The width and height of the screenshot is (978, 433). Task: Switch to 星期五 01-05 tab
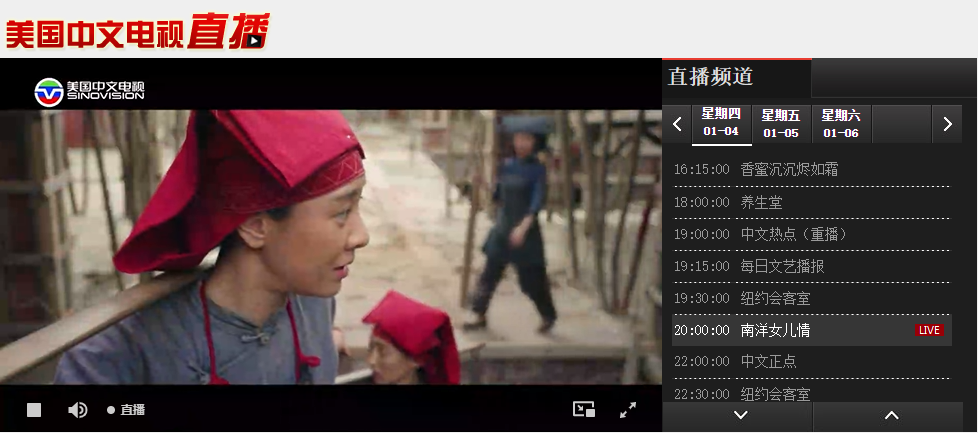[781, 123]
